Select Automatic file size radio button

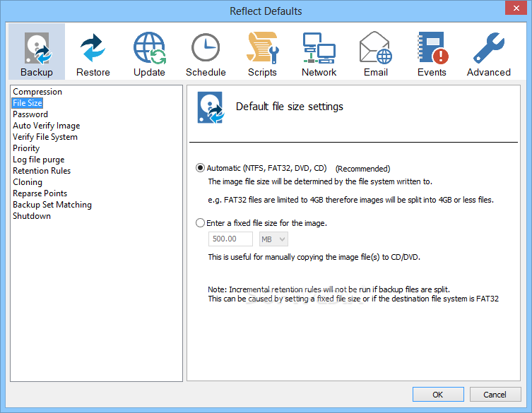tap(200, 168)
